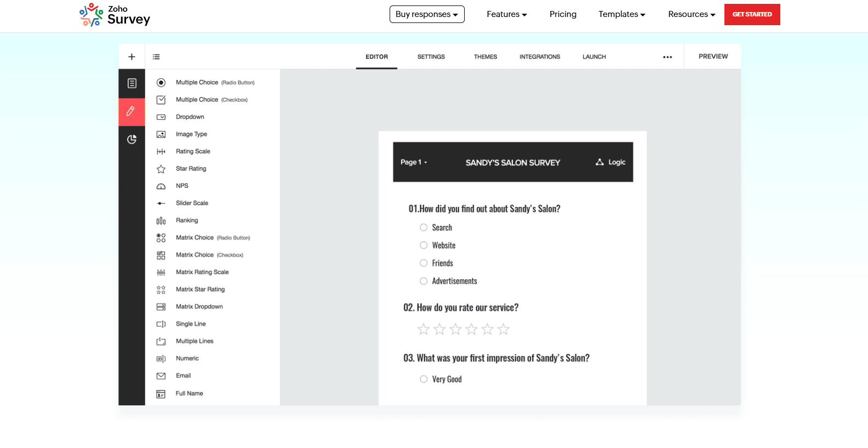Screen dimensions: 868x448
Task: Open the Pricing link
Action: point(563,14)
